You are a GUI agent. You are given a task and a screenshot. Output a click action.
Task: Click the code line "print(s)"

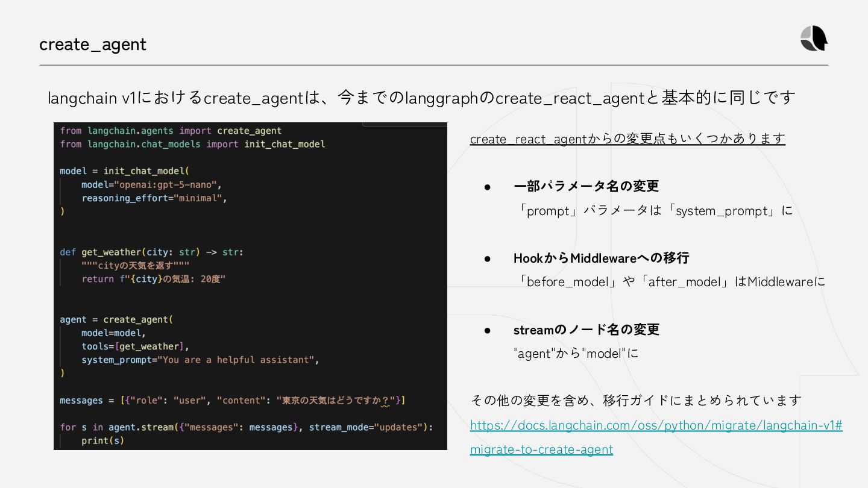(x=103, y=440)
